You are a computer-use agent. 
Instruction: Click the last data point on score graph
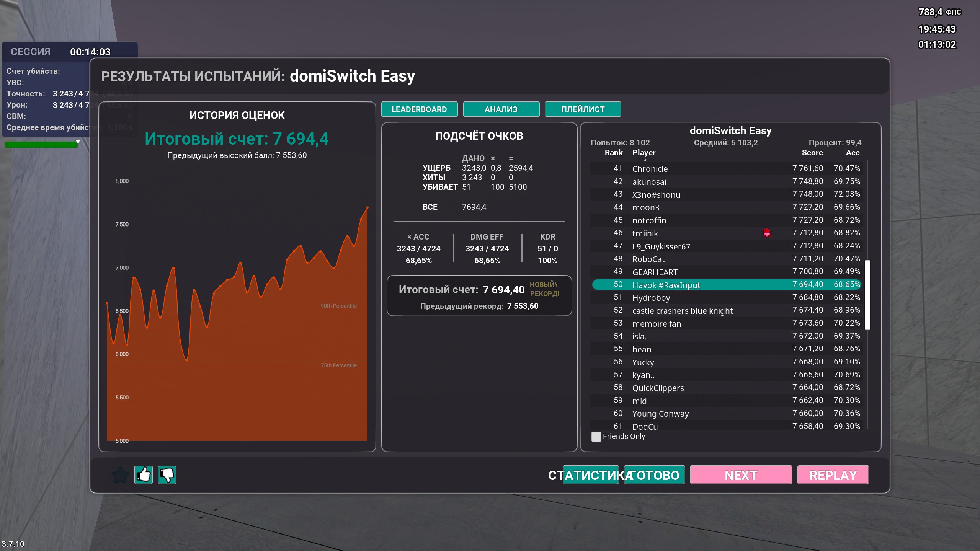click(x=367, y=207)
